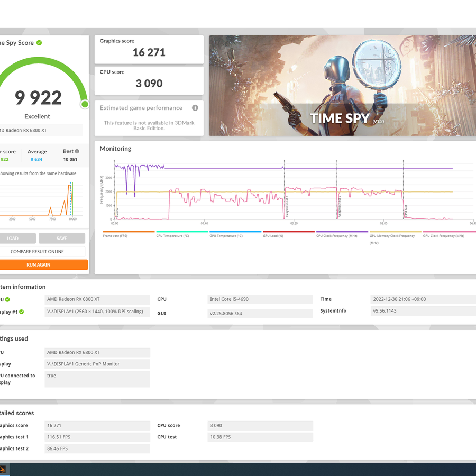This screenshot has height=476, width=476.
Task: Click the Graphics score card value 16 271
Action: (149, 52)
